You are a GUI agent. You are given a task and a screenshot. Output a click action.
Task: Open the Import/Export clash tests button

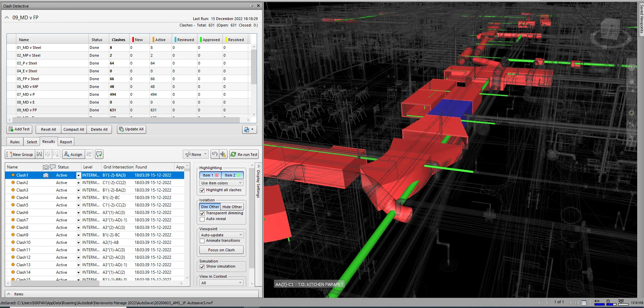pos(249,129)
